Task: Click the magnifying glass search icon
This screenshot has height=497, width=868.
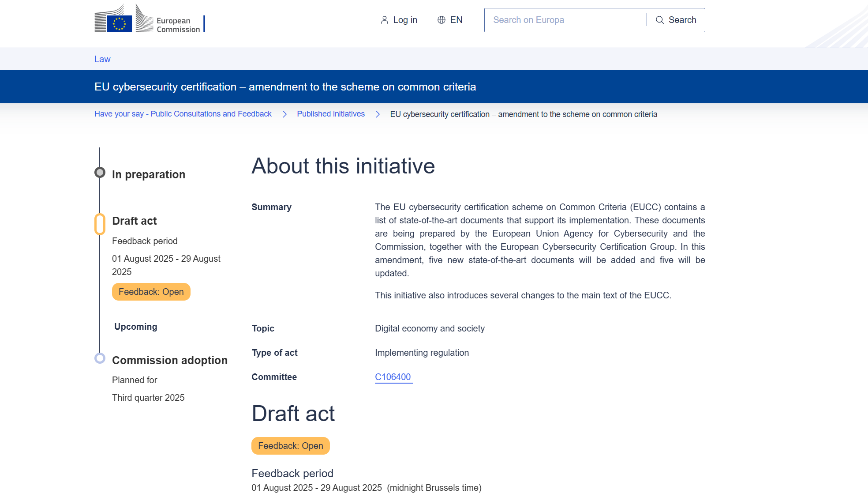Action: tap(659, 20)
